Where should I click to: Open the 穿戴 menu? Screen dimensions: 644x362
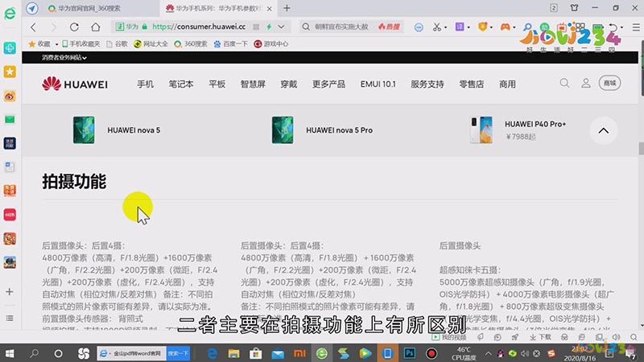(x=289, y=84)
